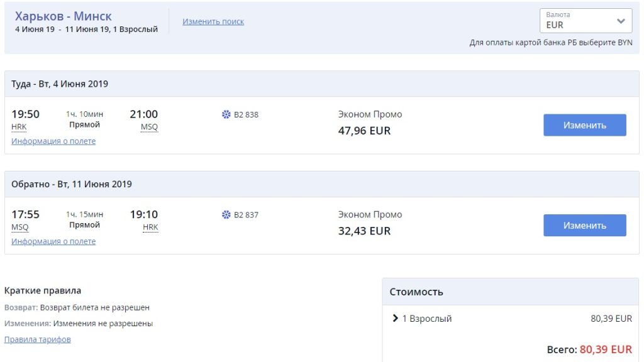This screenshot has height=362, width=644.
Task: Open flight information for return flight
Action: [x=53, y=241]
